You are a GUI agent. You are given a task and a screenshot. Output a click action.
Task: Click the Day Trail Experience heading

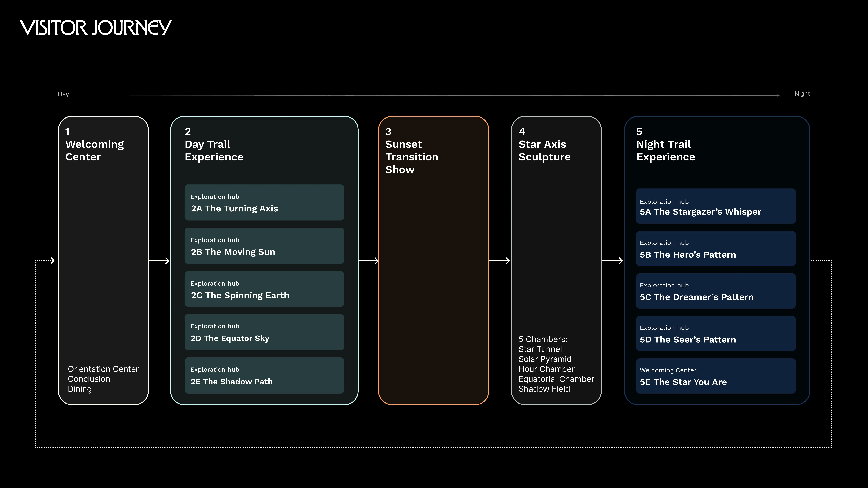tap(214, 151)
